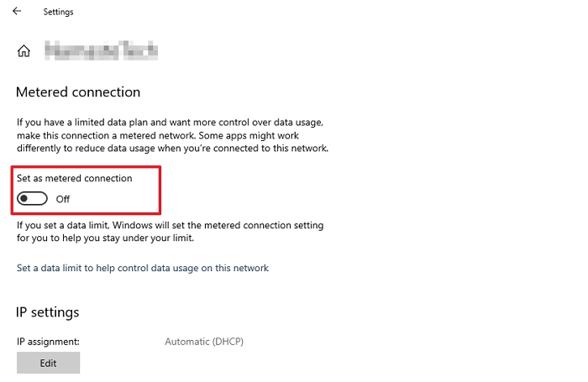Screen dimensions: 588x382
Task: Click the Metered connection section heading
Action: click(78, 92)
